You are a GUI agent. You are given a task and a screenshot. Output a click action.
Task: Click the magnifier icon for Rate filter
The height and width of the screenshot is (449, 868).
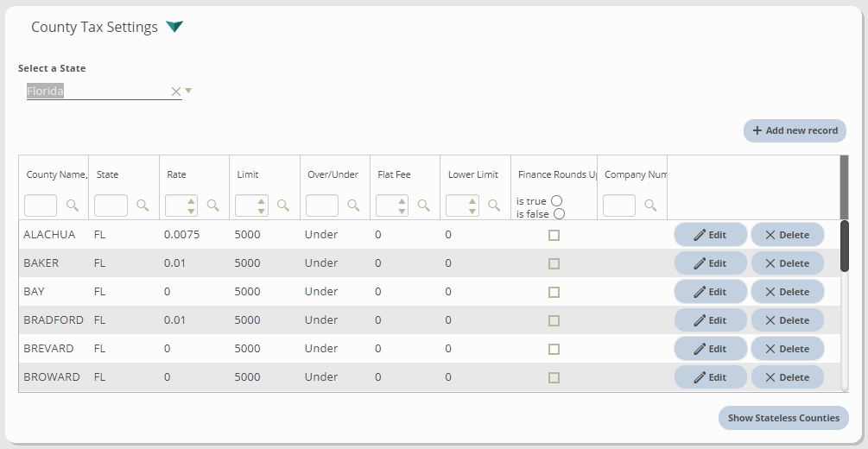[x=212, y=206]
